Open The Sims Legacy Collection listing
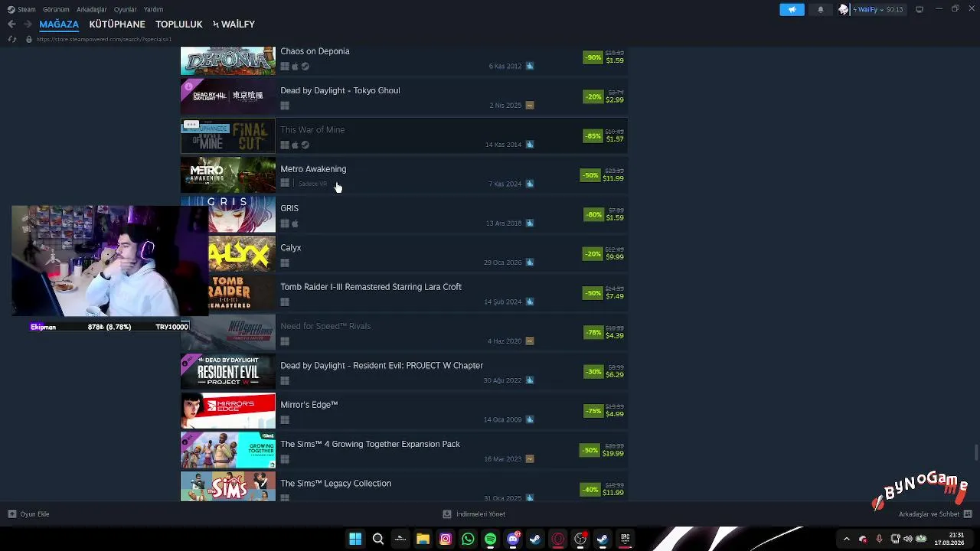Viewport: 980px width, 551px height. point(404,487)
